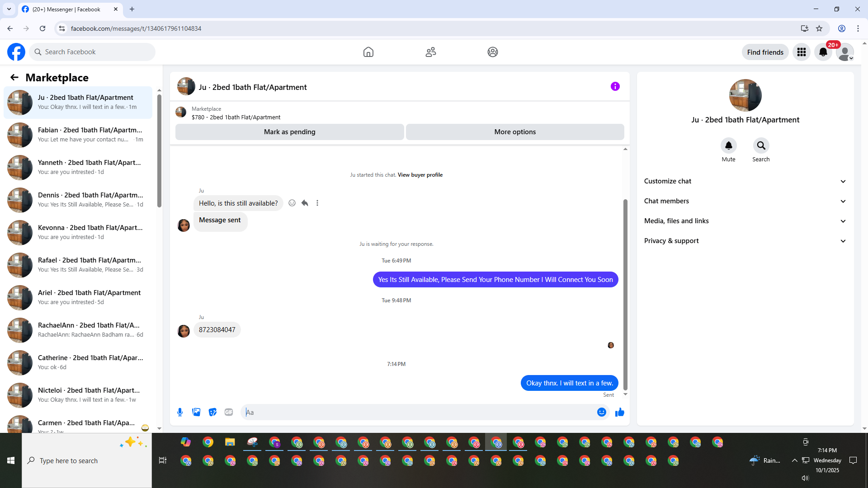Screen dimensions: 868x488
Task: Expand Chat members section
Action: coord(745,201)
